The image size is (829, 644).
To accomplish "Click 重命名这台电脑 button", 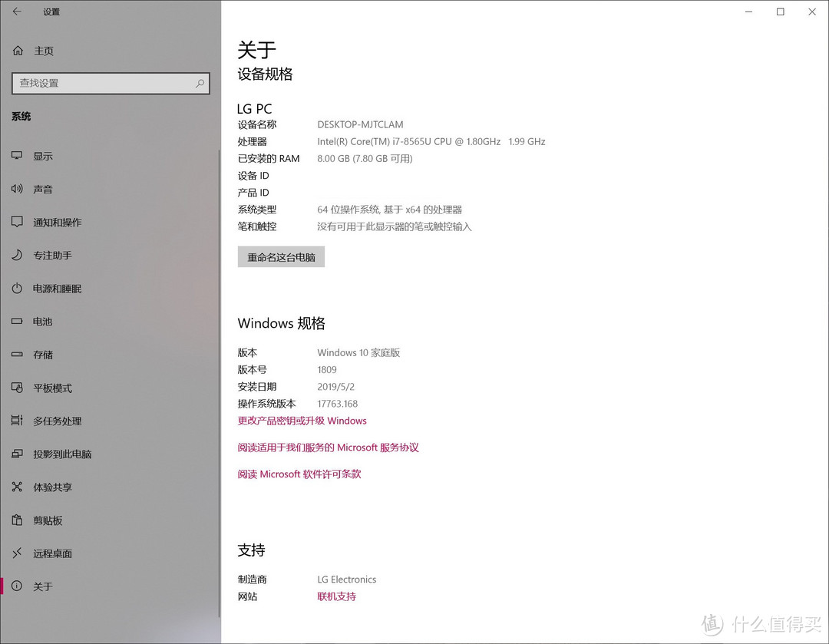I will click(x=281, y=257).
